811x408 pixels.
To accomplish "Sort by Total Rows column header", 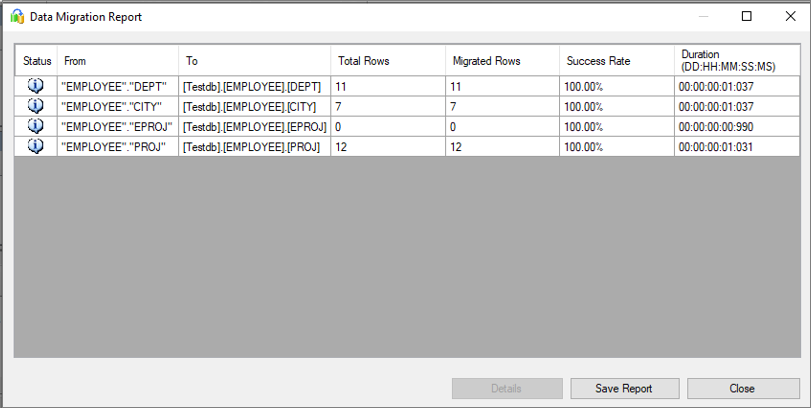I will pos(388,61).
